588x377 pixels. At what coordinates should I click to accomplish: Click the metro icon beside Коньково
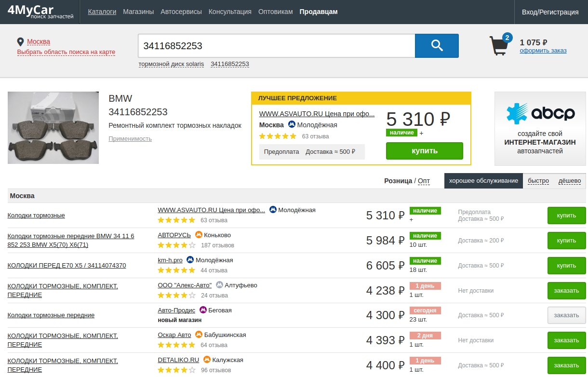199,235
